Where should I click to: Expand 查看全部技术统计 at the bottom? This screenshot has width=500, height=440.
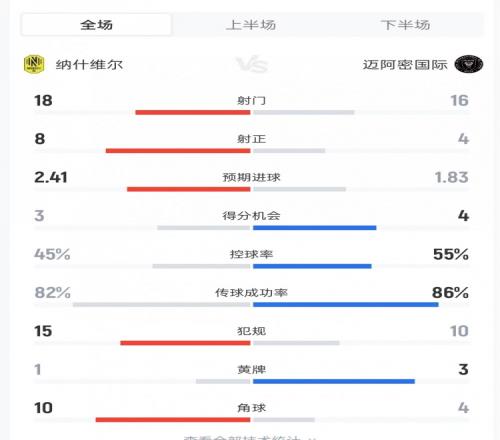pyautogui.click(x=250, y=437)
